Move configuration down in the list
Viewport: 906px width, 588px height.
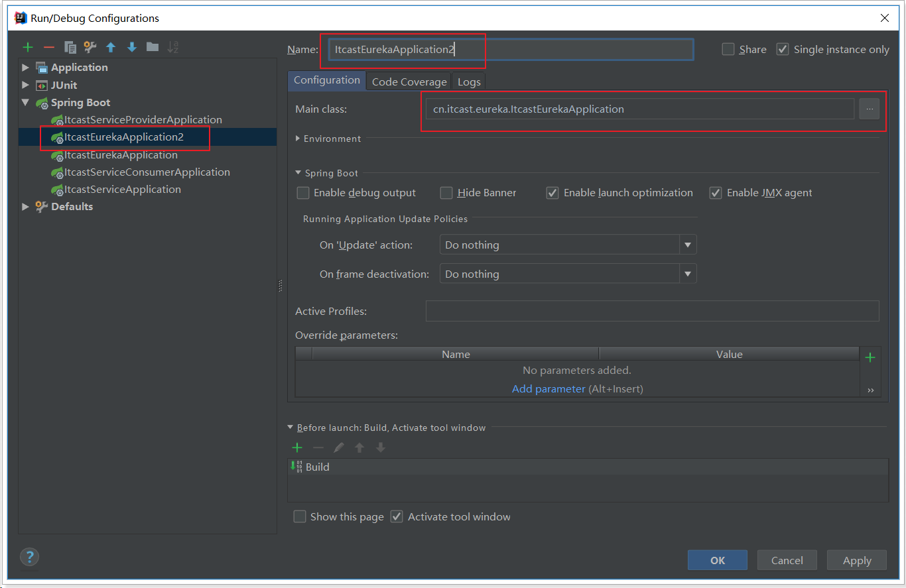click(x=132, y=47)
